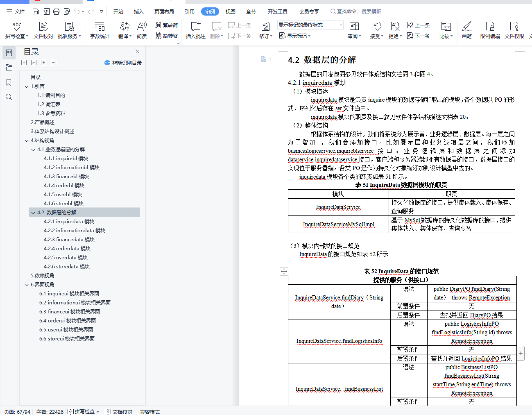The image size is (532, 415).
Task: Switch to the 引用 tab
Action: pyautogui.click(x=189, y=11)
